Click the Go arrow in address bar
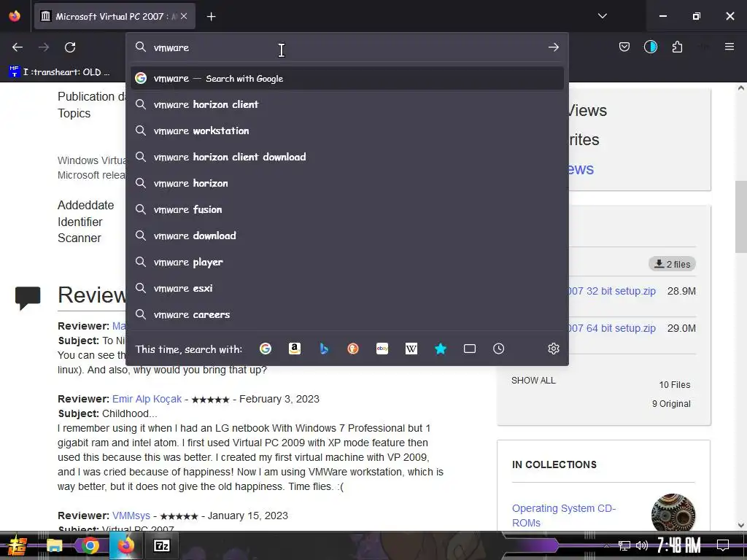 [553, 47]
